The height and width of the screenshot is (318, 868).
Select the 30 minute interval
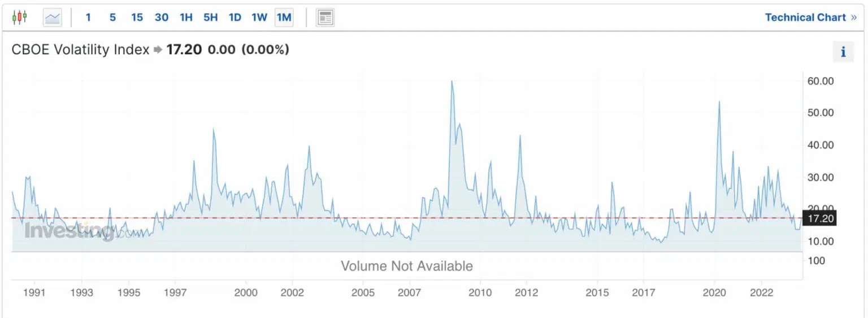coord(162,18)
